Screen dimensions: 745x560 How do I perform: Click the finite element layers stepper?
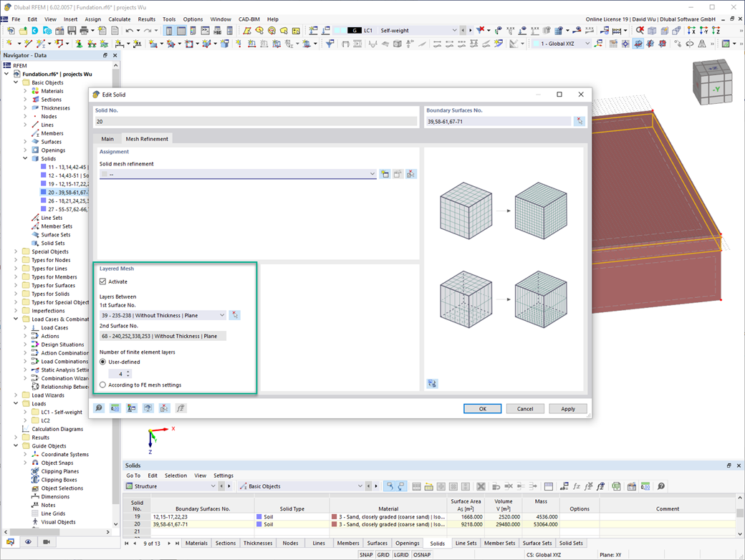(x=128, y=374)
